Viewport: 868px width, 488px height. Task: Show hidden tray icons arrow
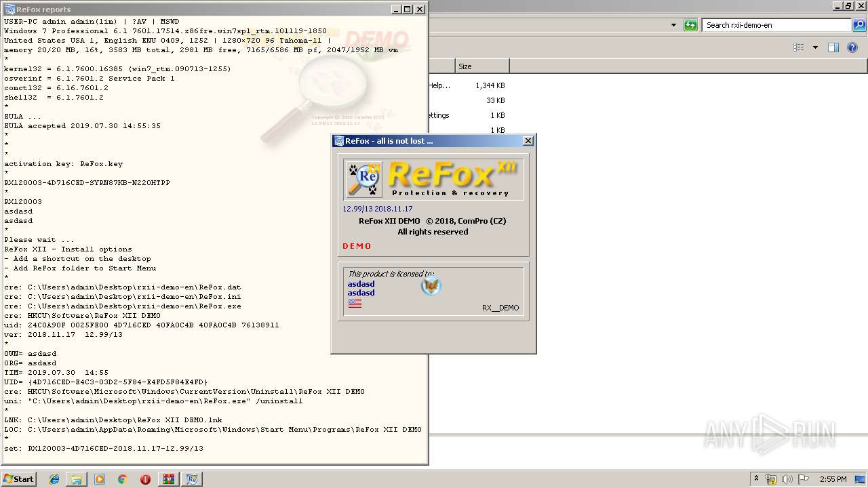click(x=756, y=479)
